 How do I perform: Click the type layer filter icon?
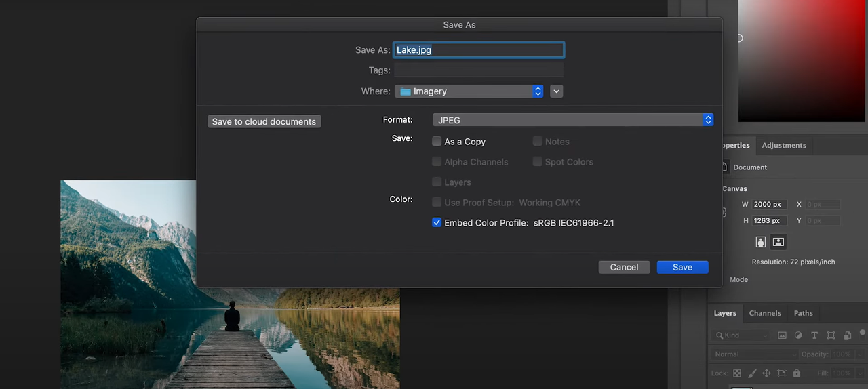[814, 335]
